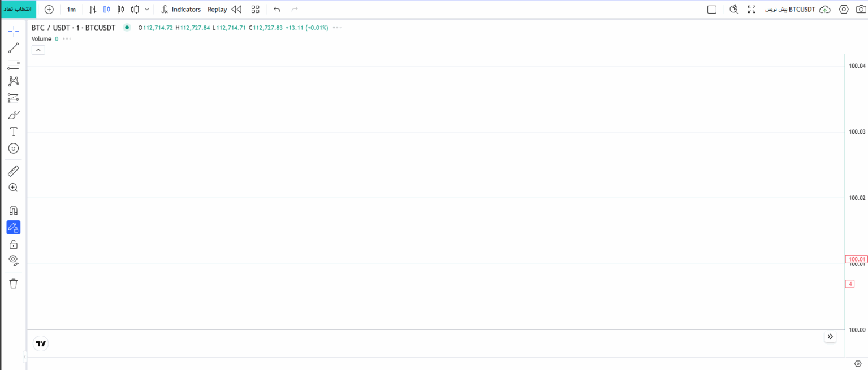Screen dimensions: 868x370
Task: Open the emoji icons tool
Action: pos(14,148)
